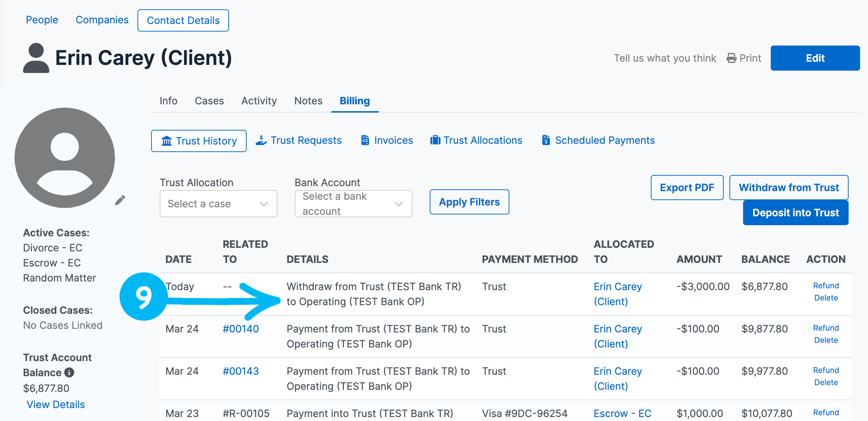Click View Details under Trust Account Balance
This screenshot has height=421, width=868.
56,405
